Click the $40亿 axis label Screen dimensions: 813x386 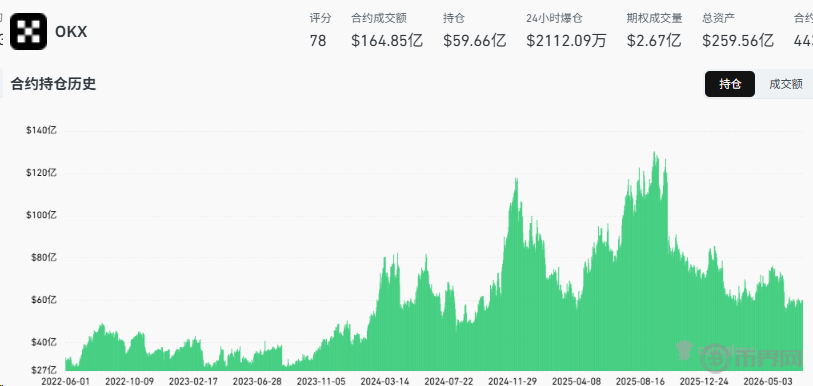click(44, 342)
